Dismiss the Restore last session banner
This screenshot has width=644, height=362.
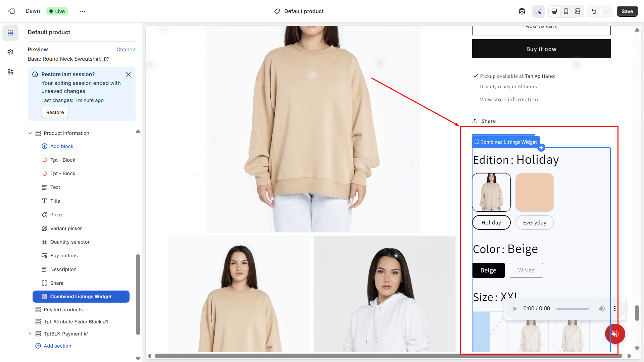[128, 74]
